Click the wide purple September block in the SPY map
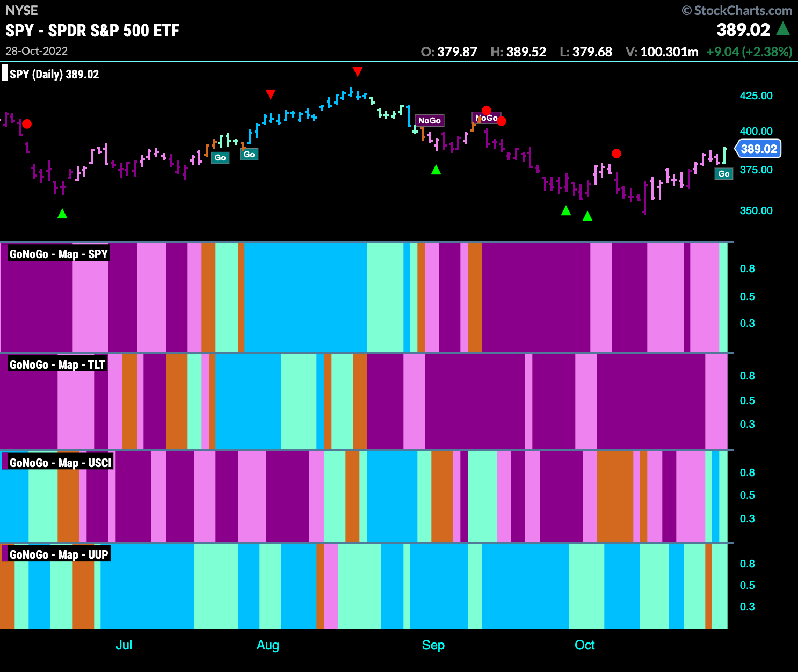The image size is (798, 672). (x=536, y=298)
